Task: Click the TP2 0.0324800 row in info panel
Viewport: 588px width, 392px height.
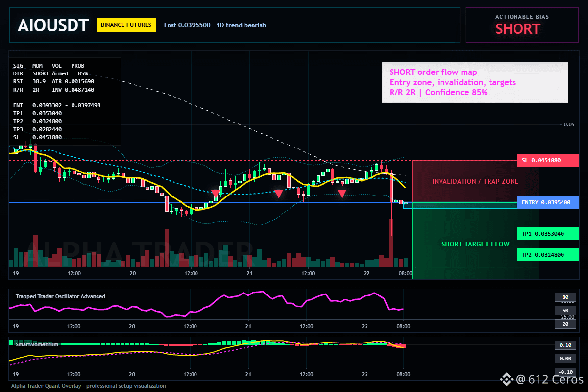Action: point(37,121)
